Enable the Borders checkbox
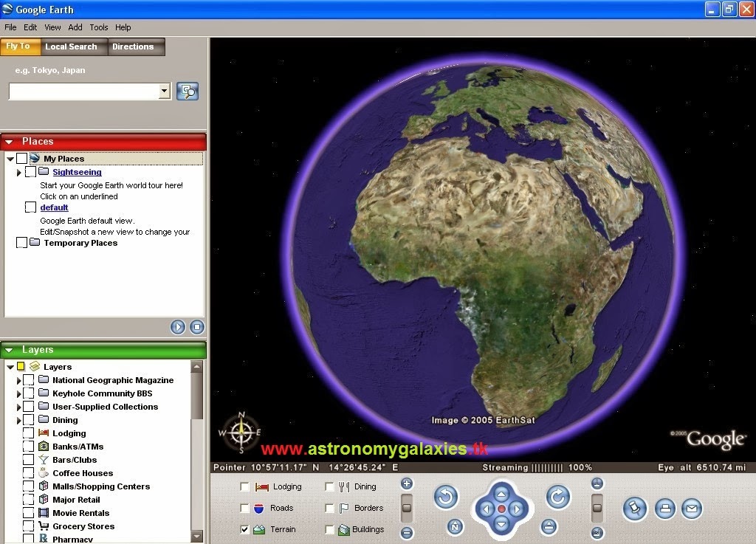The width and height of the screenshot is (756, 544). coord(329,508)
